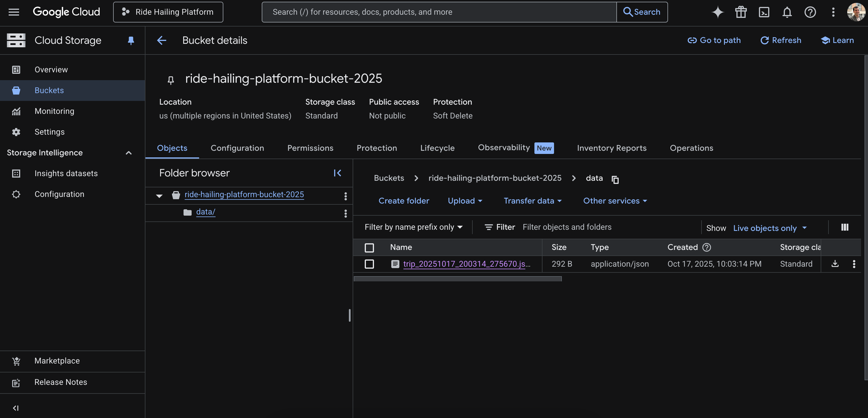
Task: Open Gemini AI assistant sparkle icon
Action: click(x=717, y=12)
